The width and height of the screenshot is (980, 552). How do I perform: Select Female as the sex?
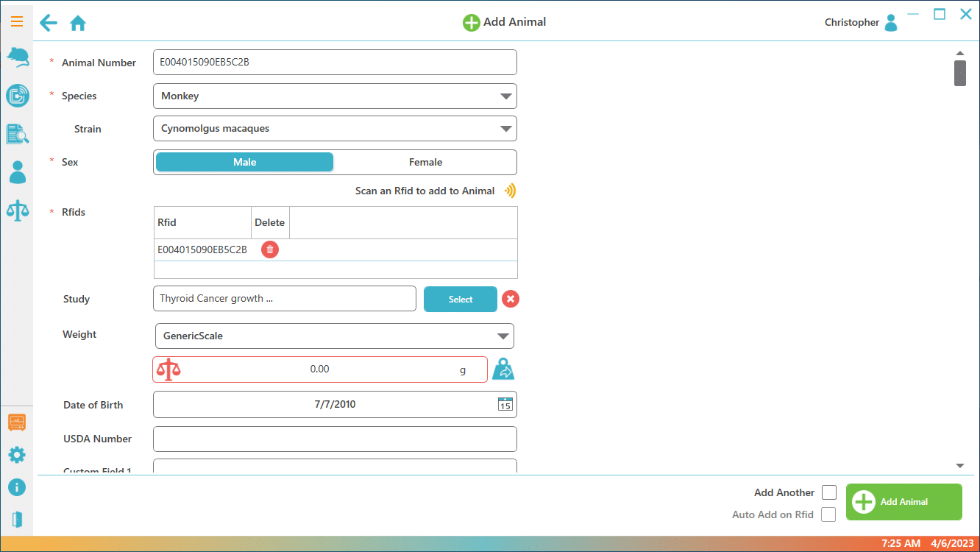pos(425,162)
